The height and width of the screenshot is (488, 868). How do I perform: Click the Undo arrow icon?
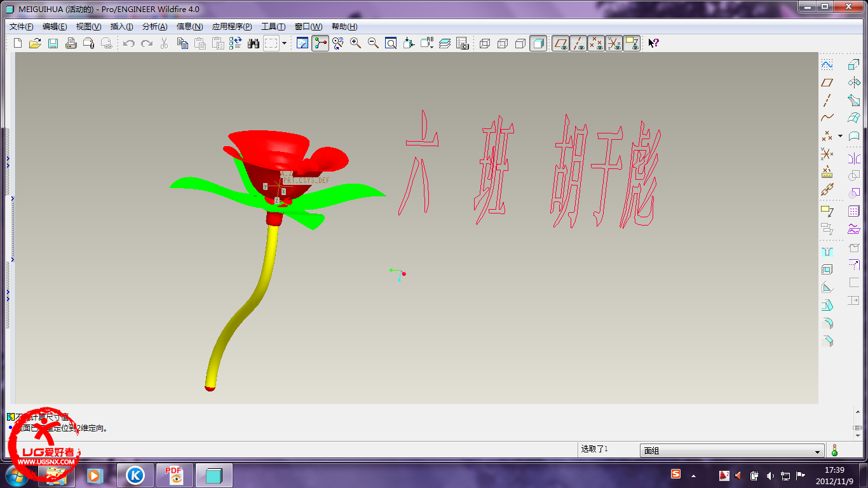(129, 43)
